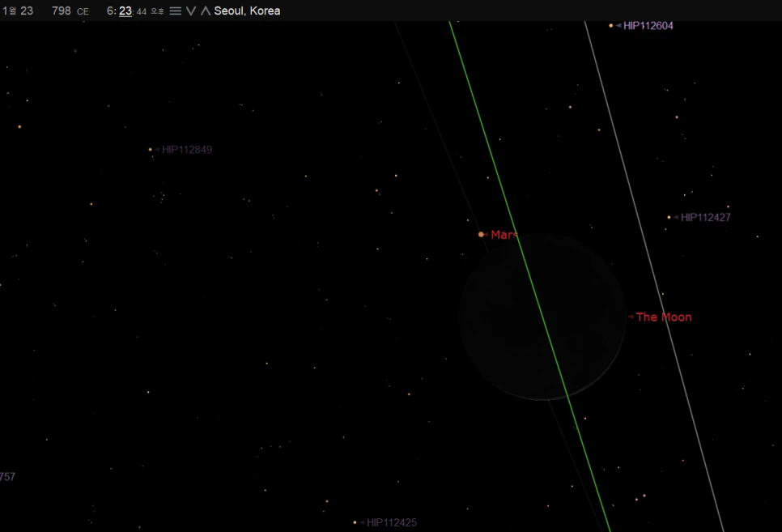Select star HIP112849
Screen dimensions: 782x532
coord(150,149)
